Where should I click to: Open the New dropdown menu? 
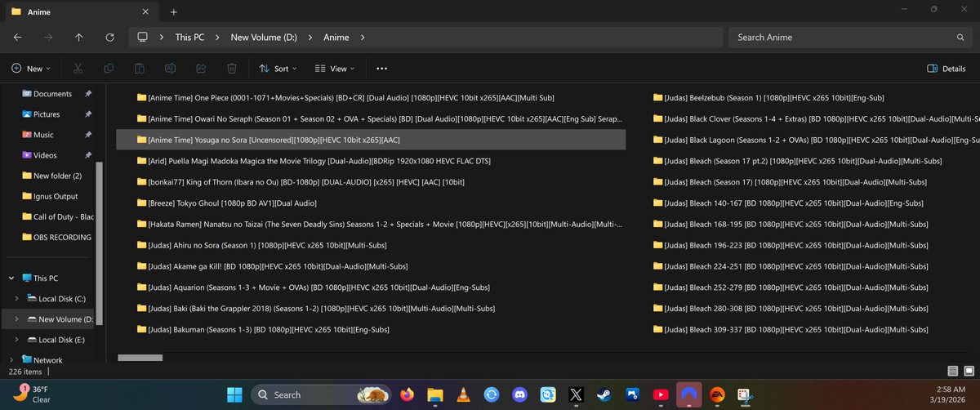(31, 69)
